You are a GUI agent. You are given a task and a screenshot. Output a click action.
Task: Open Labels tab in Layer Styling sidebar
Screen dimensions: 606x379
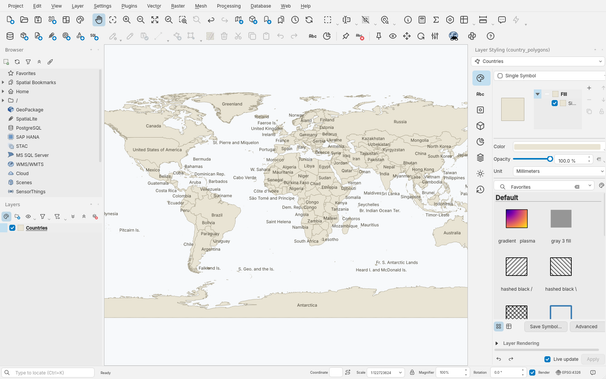click(480, 94)
